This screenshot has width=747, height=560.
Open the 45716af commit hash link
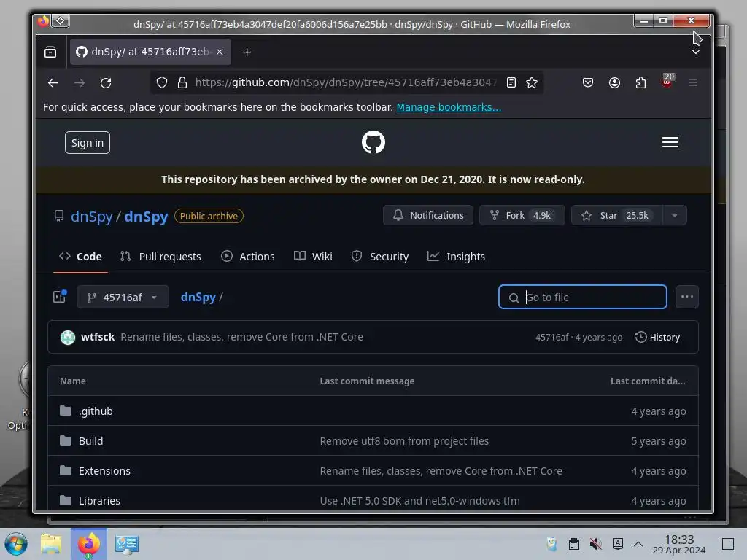551,337
